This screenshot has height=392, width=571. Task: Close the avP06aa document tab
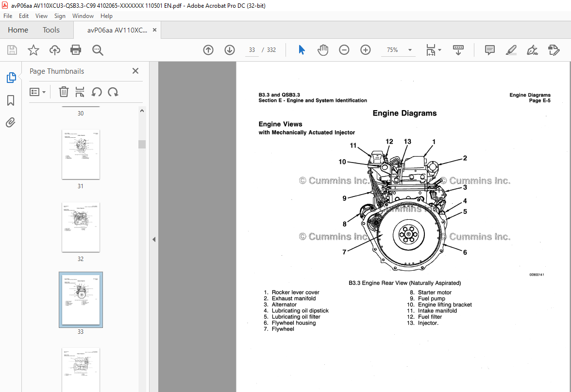(x=154, y=30)
